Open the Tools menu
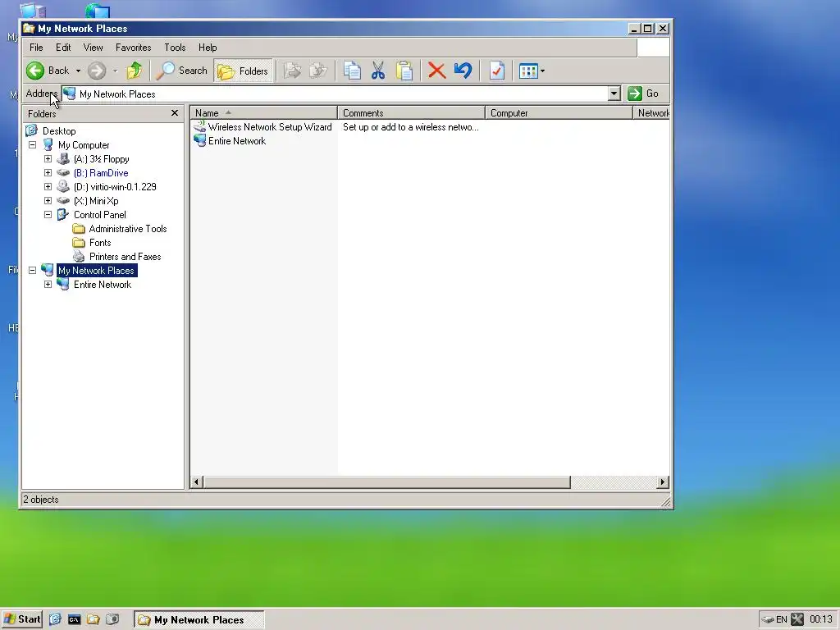Viewport: 840px width, 630px height. [x=175, y=48]
